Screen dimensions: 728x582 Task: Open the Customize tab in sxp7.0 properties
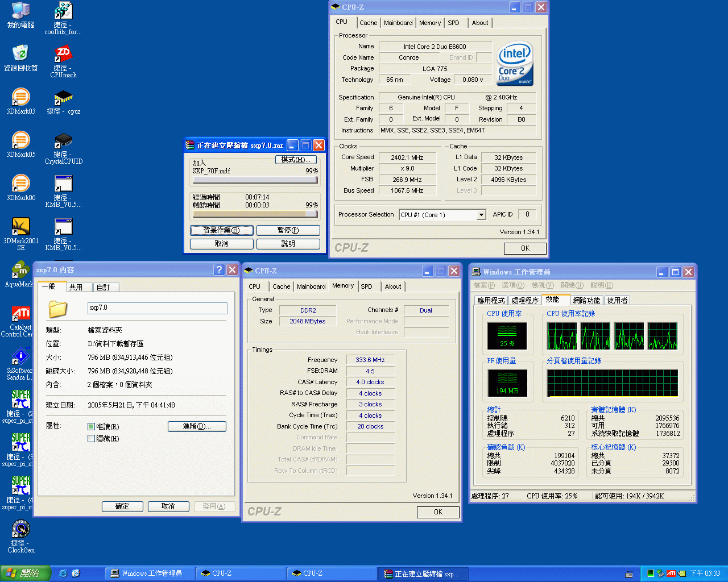(106, 287)
